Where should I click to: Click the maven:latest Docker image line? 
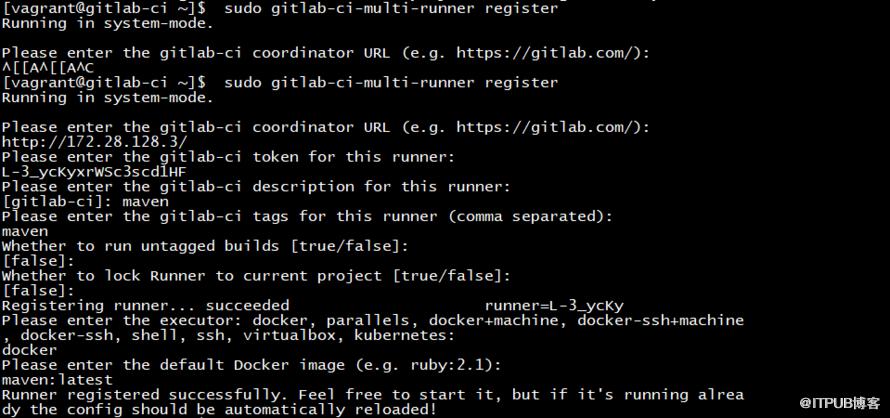[57, 379]
